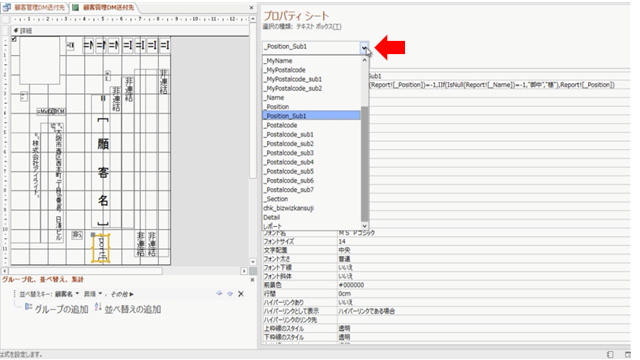
Task: Click the left arrow of design horizontal scrollbar
Action: tap(5, 271)
